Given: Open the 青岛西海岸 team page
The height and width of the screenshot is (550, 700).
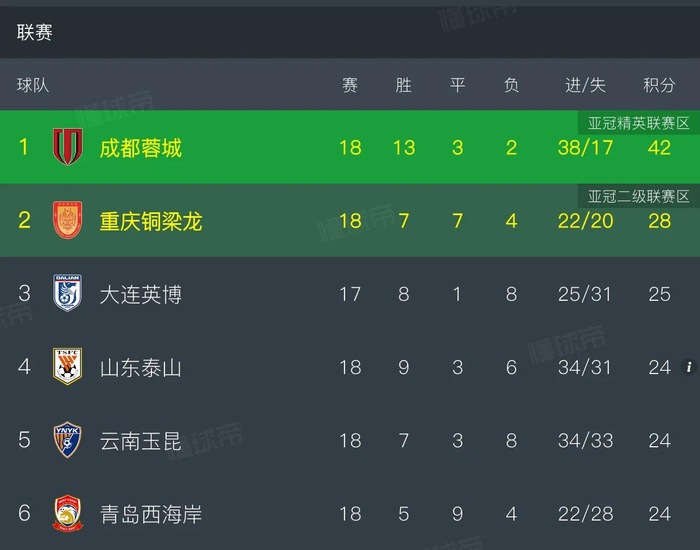Looking at the screenshot, I should tap(151, 514).
